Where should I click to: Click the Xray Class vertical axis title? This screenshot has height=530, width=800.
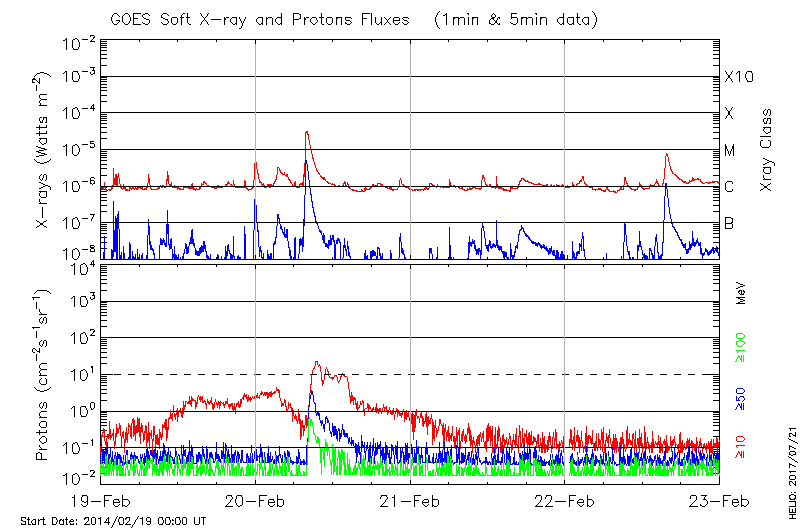[x=767, y=150]
